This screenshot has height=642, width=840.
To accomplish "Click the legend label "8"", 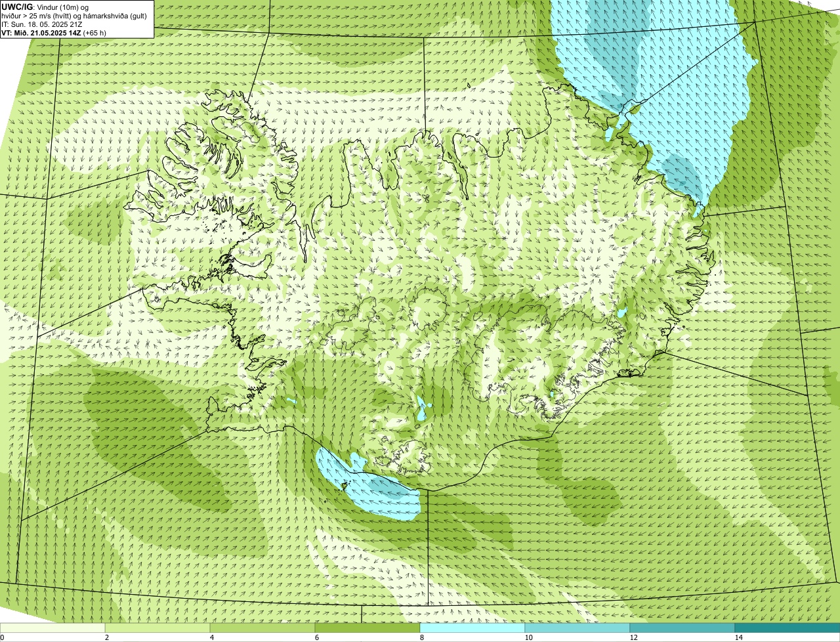I will click(421, 637).
